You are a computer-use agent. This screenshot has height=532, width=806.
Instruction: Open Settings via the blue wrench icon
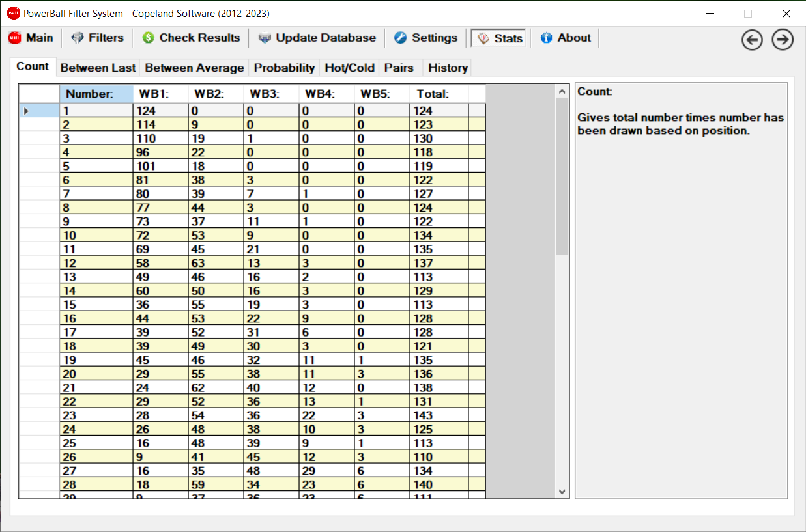pyautogui.click(x=401, y=38)
